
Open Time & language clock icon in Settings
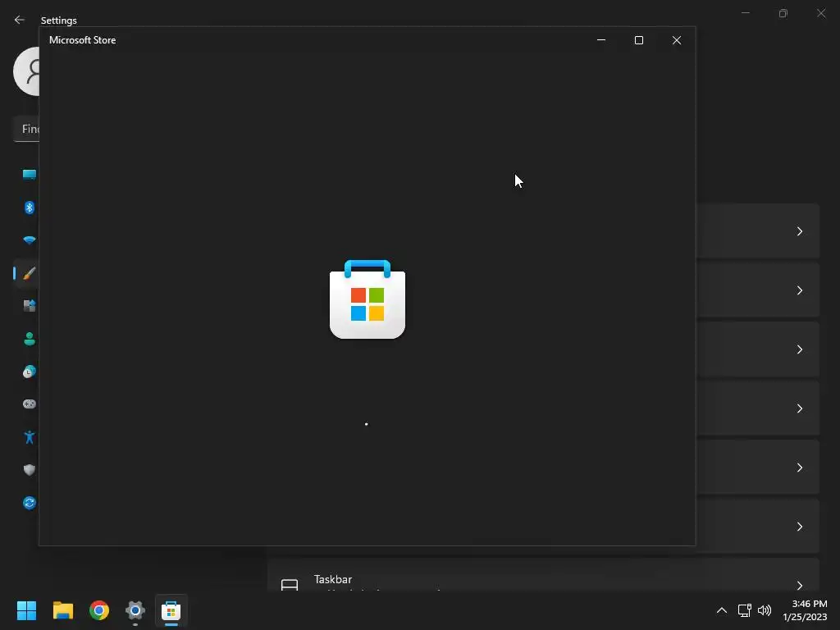pyautogui.click(x=30, y=372)
